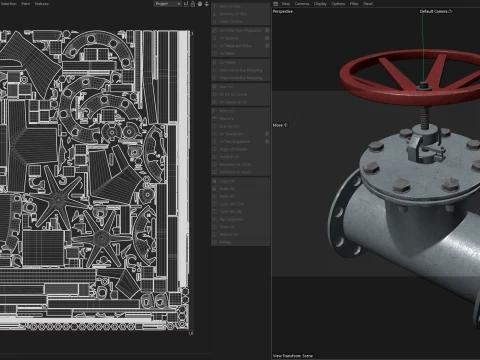Viewport: 480px width, 360px height.
Task: Open options gear for UV Rectangularize
Action: coord(267,141)
